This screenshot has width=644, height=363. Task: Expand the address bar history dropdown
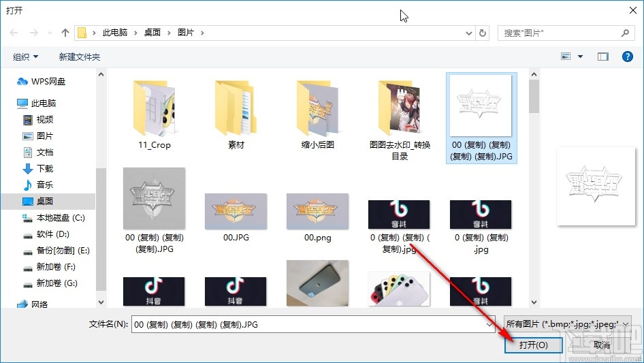[468, 33]
